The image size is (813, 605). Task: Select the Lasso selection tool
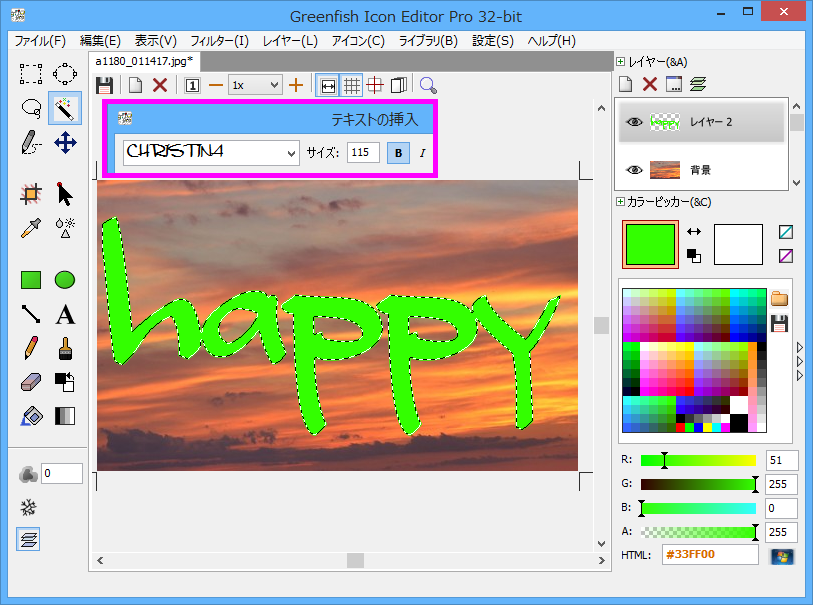tap(30, 108)
